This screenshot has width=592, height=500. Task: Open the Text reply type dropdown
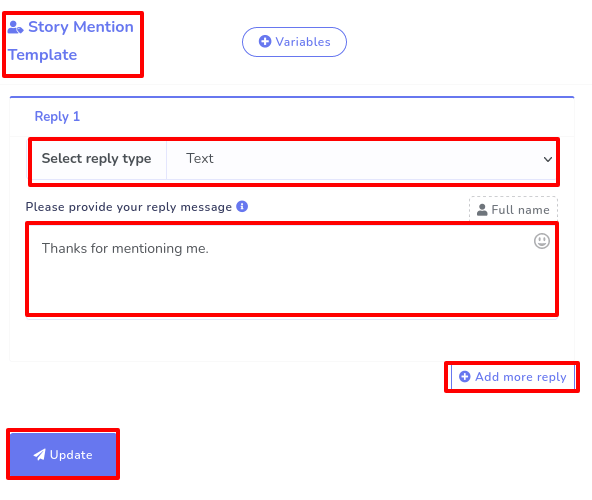click(361, 159)
